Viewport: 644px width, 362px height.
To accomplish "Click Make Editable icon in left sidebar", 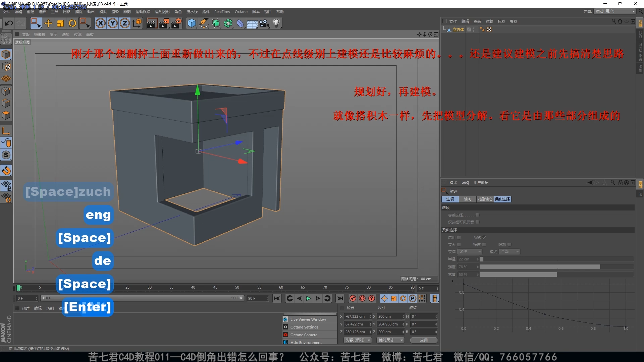I will (6, 39).
